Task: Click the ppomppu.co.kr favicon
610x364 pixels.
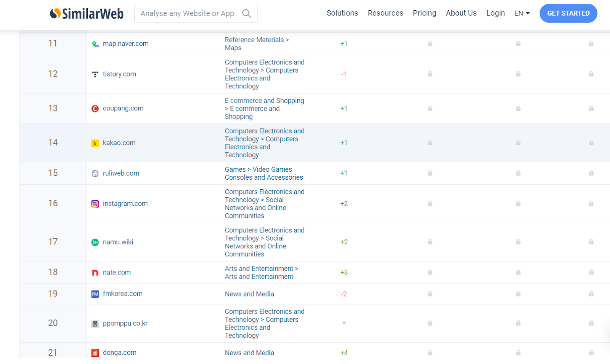Action: click(x=95, y=324)
